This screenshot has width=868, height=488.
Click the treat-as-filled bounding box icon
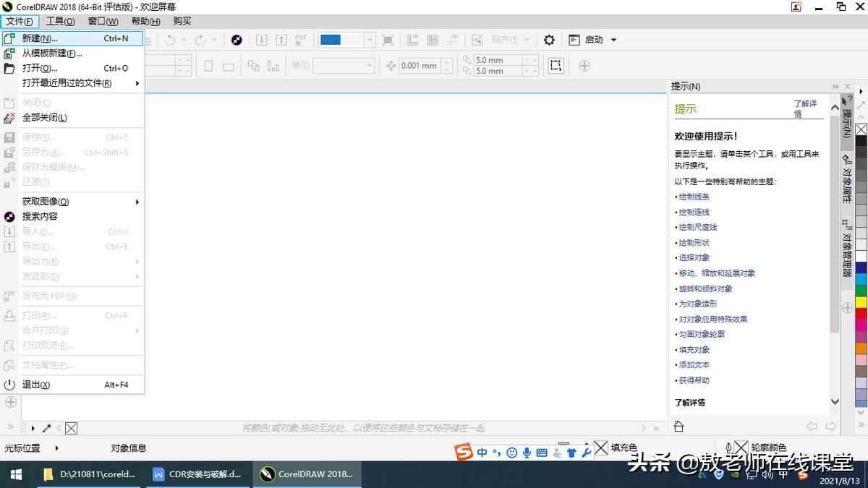(x=556, y=66)
